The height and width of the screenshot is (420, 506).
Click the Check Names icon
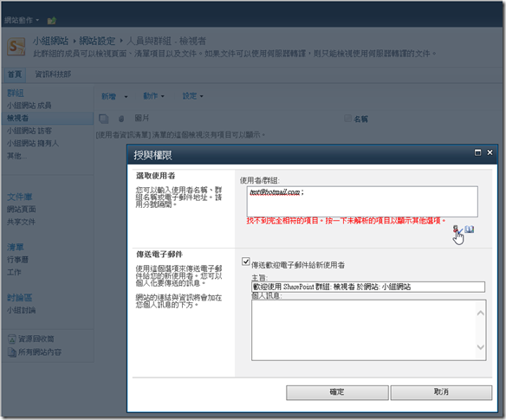tap(457, 229)
